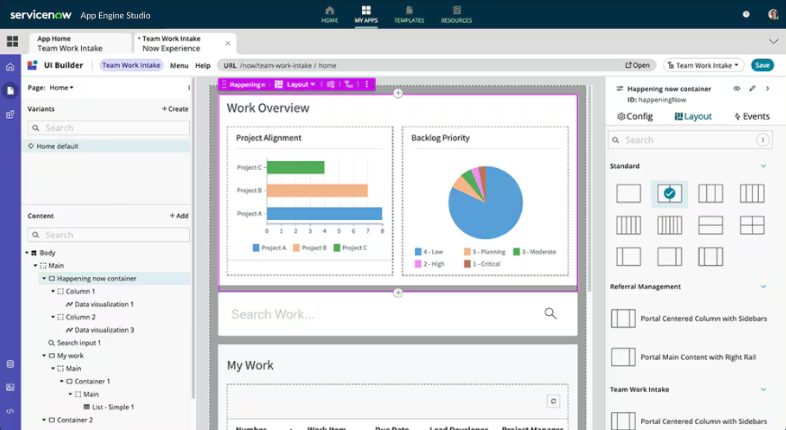Click the home icon in left sidebar

[10, 67]
